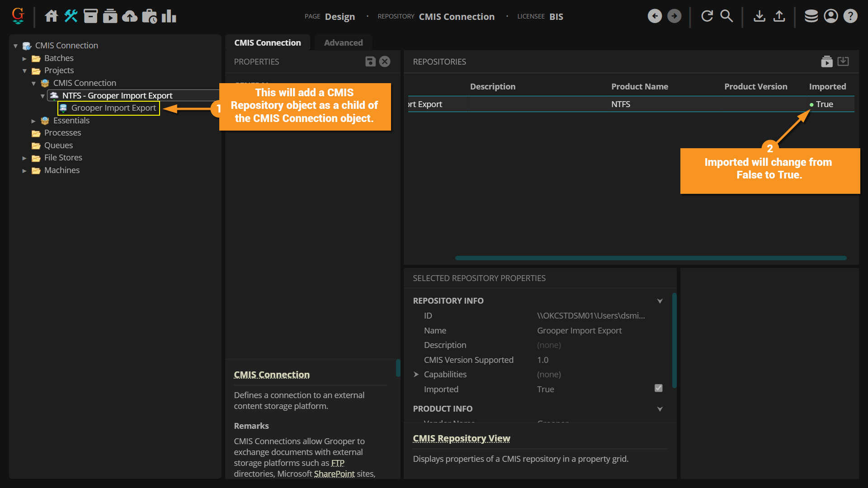868x488 pixels.
Task: Open the Batches page icon
Action: click(x=90, y=16)
